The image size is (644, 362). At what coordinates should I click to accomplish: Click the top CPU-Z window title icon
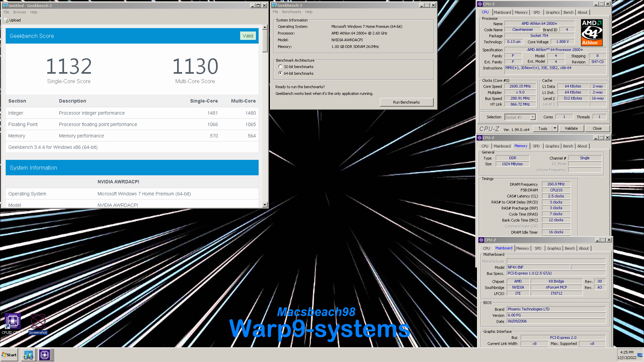[x=480, y=4]
